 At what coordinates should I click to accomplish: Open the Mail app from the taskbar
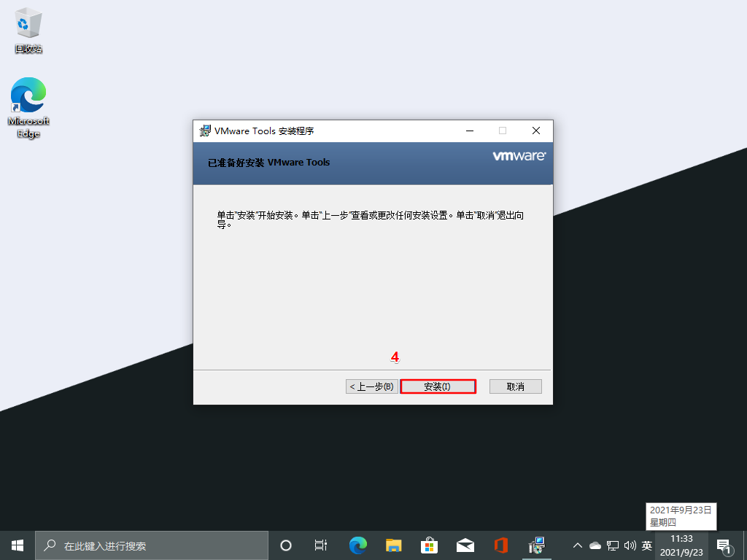coord(465,545)
